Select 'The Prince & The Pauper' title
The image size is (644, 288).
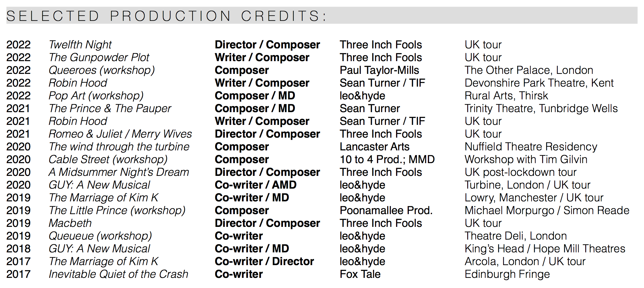tap(110, 108)
